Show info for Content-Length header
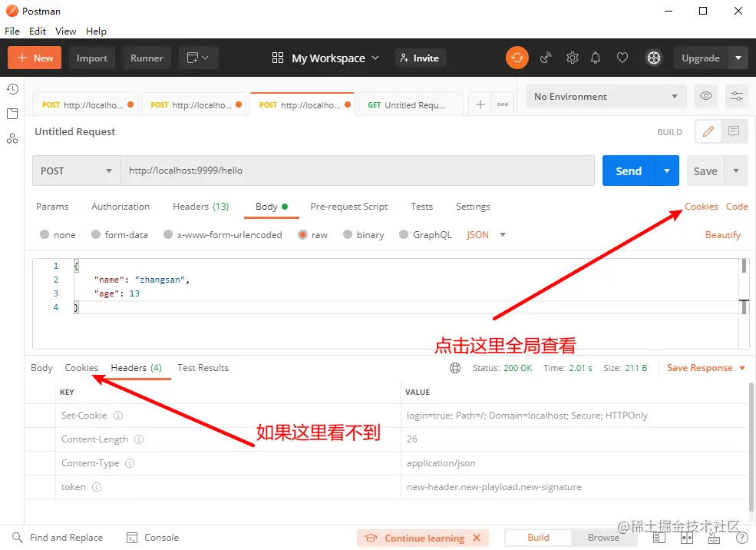756x550 pixels. (x=139, y=439)
